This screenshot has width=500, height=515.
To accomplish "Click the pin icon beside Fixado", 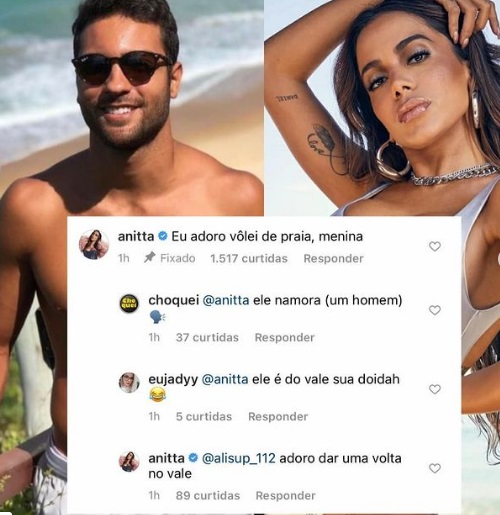I will [150, 258].
